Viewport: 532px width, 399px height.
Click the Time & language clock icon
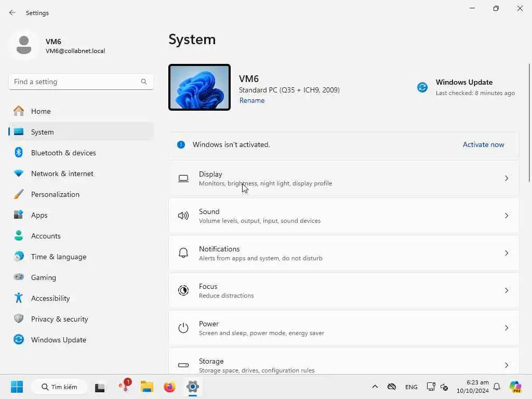[x=19, y=256]
